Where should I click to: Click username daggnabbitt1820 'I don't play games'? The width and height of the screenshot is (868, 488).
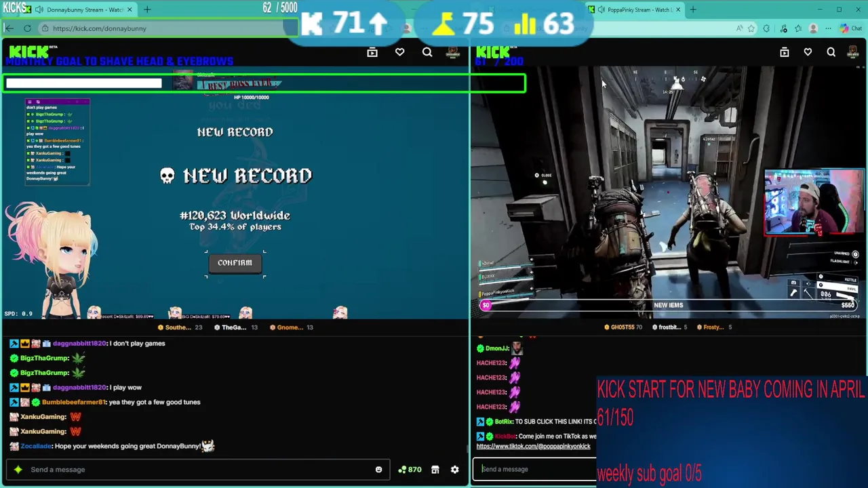(x=79, y=344)
